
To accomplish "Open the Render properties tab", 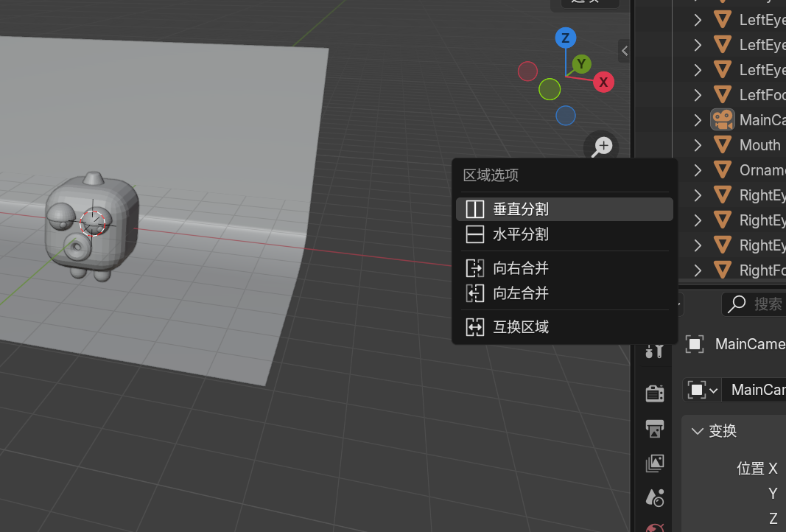I will point(654,393).
